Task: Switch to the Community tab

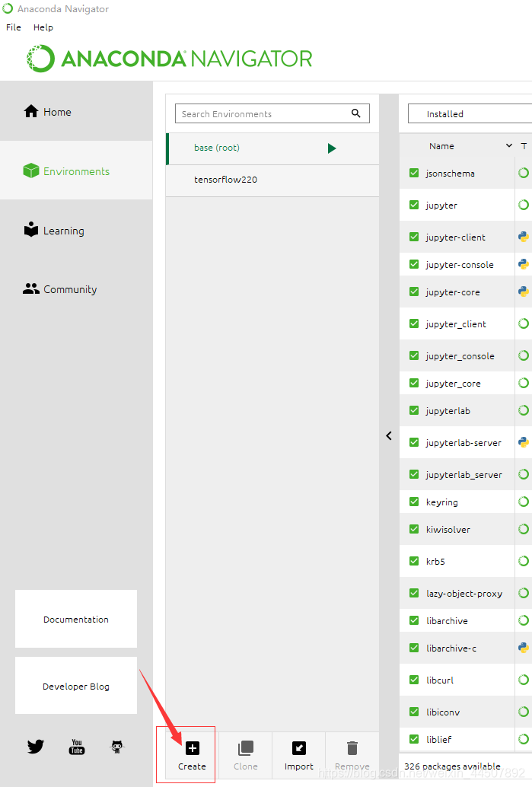Action: [76, 289]
